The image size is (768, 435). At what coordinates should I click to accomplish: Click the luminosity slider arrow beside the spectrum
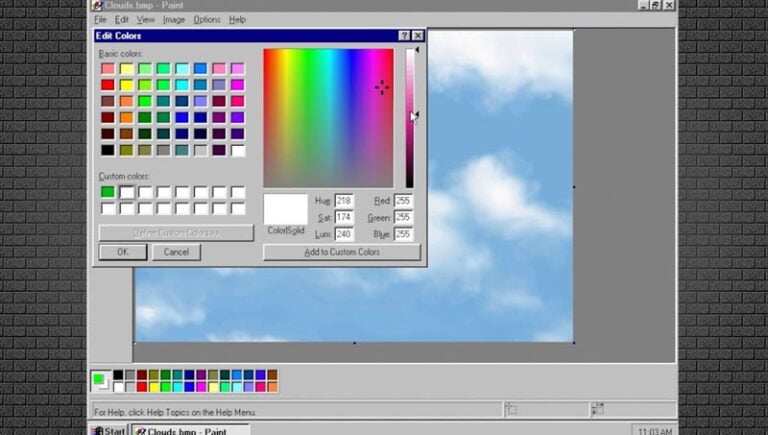click(x=416, y=116)
